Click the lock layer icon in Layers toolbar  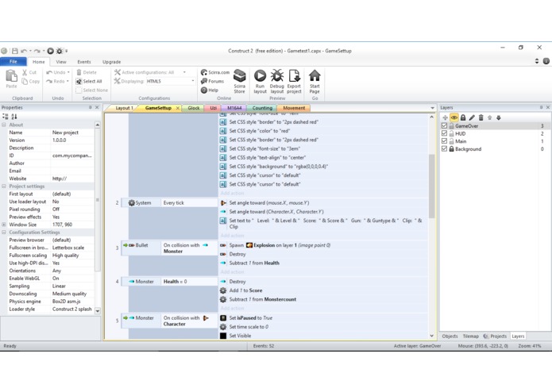point(463,117)
